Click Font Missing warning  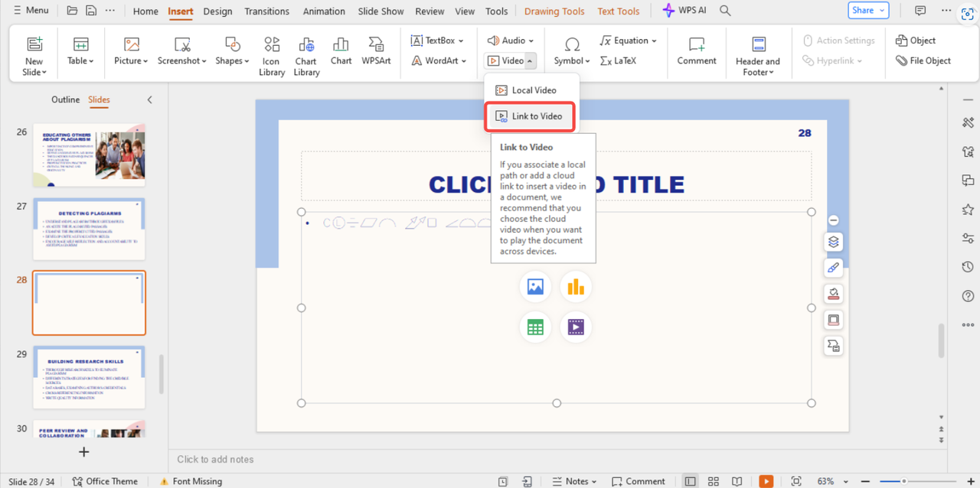(191, 481)
